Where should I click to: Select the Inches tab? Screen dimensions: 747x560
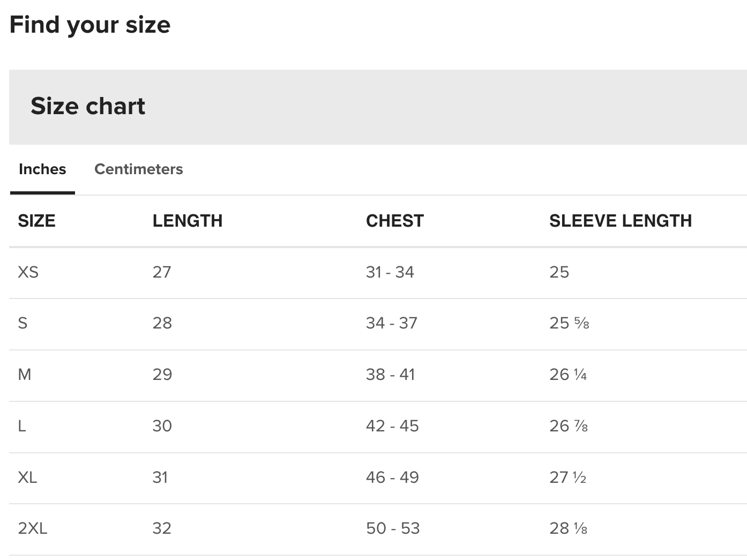point(42,169)
